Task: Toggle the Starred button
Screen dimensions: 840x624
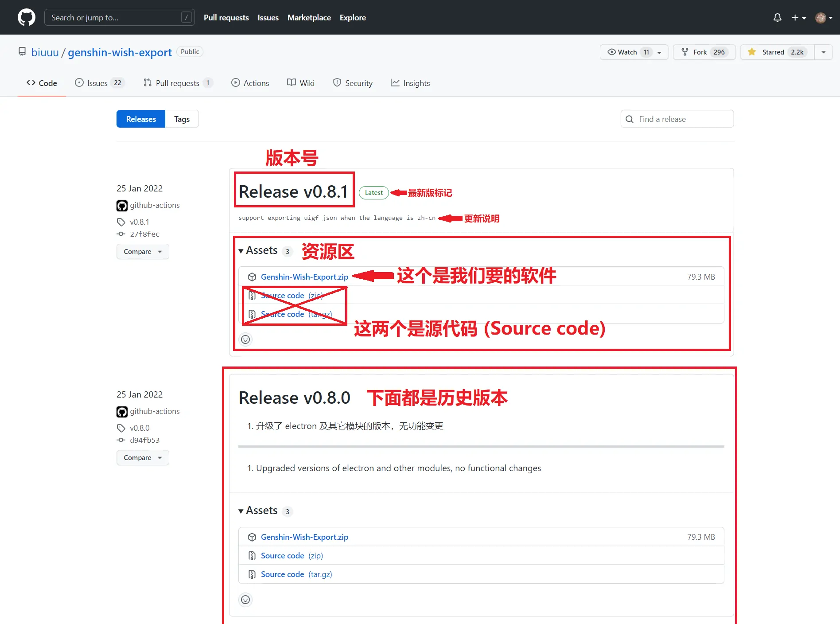Action: (x=778, y=52)
